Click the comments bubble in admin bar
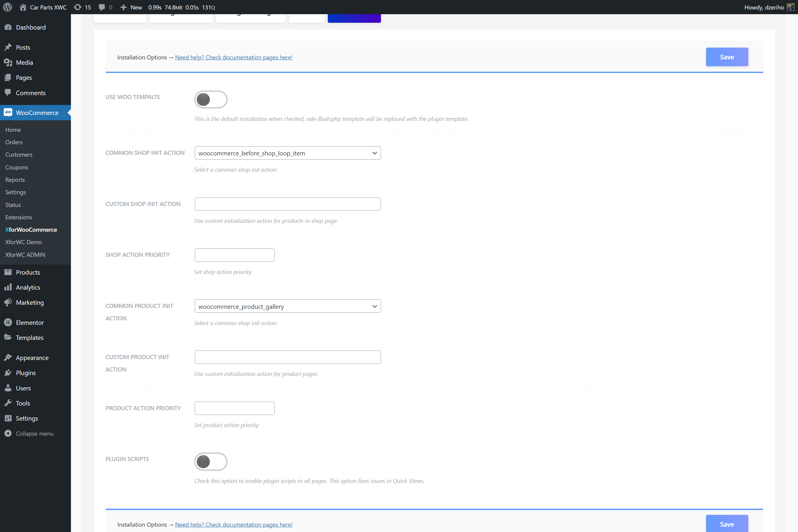This screenshot has height=532, width=798. pyautogui.click(x=102, y=7)
